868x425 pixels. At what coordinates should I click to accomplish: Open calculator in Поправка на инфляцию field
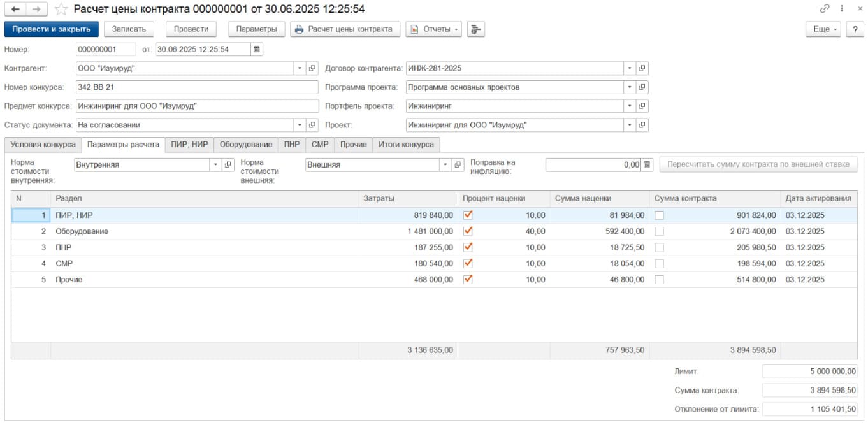click(647, 165)
